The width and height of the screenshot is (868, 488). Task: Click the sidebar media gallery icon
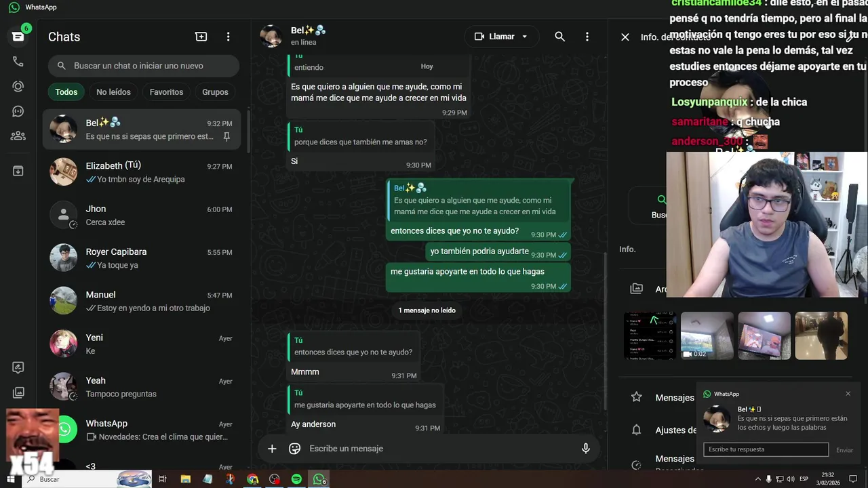(x=18, y=392)
